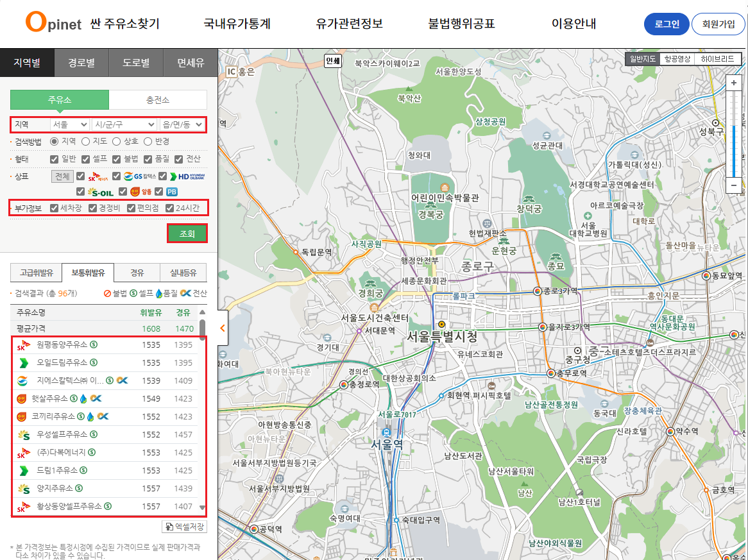Click the brand icon of 햇살주유소

[x=21, y=399]
